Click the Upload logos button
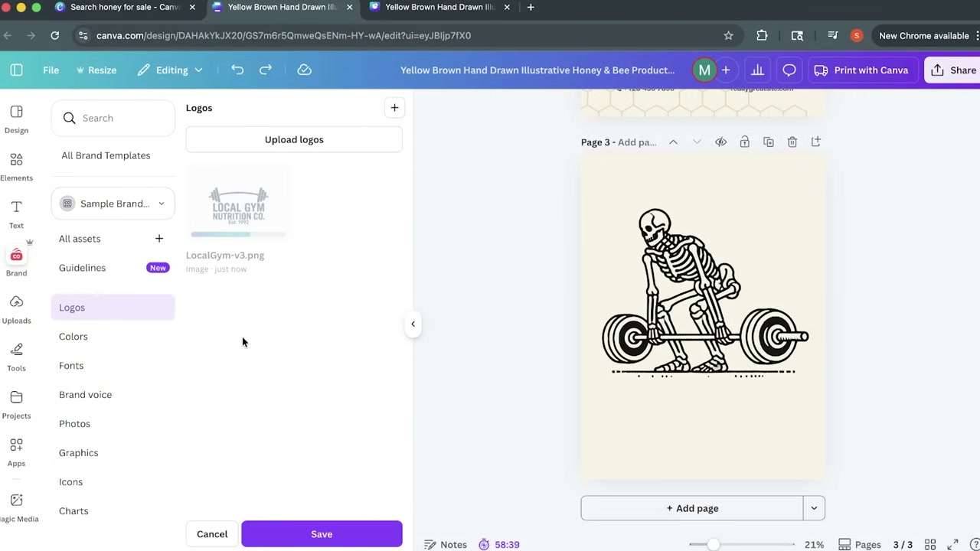980x551 pixels. pyautogui.click(x=294, y=139)
